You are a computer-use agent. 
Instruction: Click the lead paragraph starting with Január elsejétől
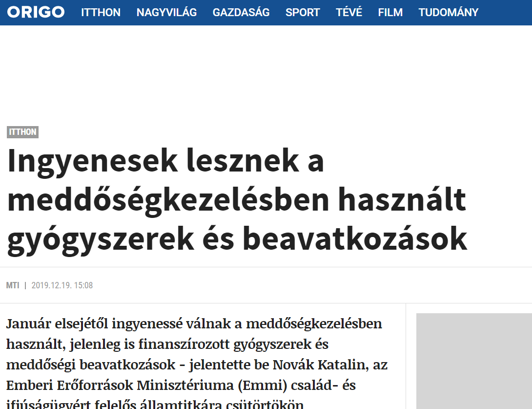point(197,364)
